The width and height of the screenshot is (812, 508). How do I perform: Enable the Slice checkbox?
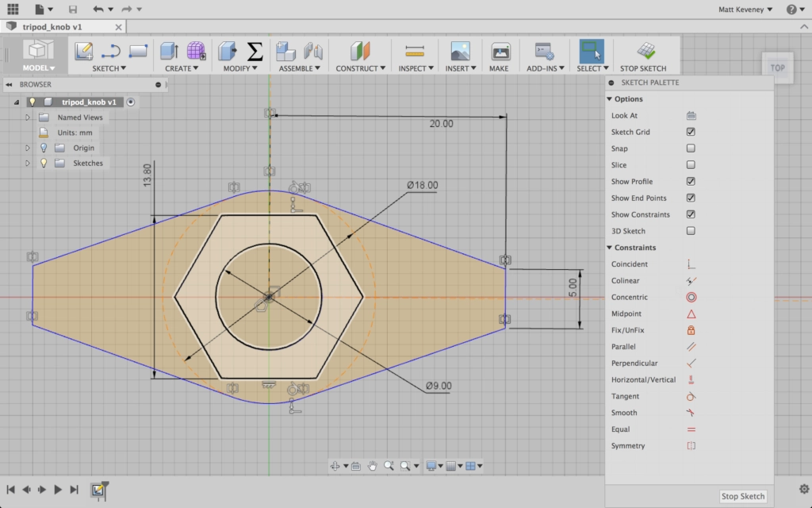(691, 165)
